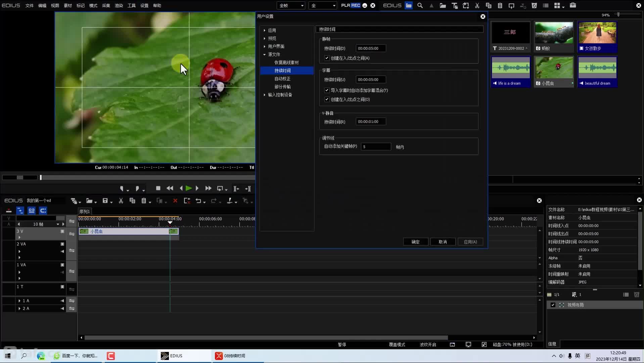
Task: Click the bin Add Clip folder icon
Action: tap(443, 5)
